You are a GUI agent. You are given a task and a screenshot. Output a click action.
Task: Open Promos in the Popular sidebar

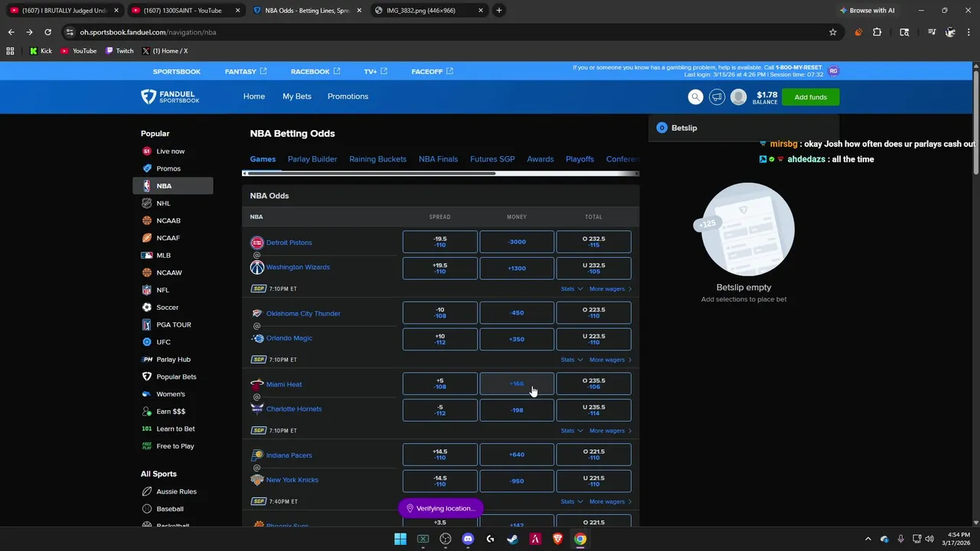coord(172,168)
